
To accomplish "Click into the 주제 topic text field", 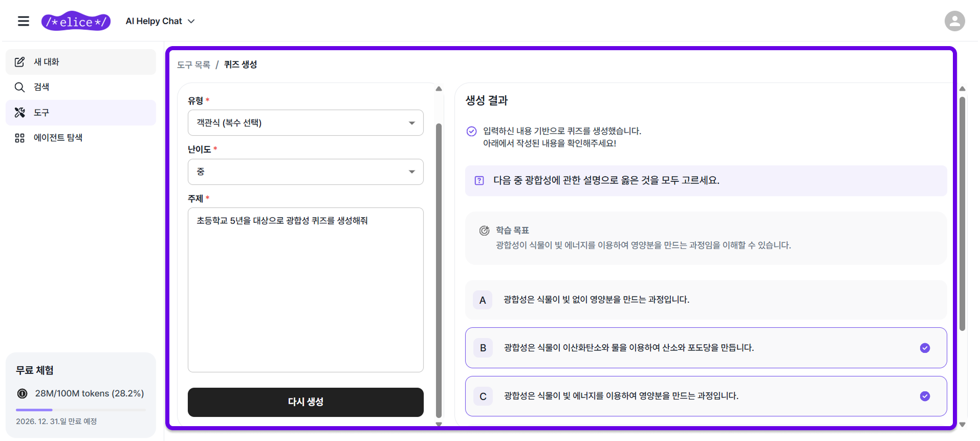I will pos(305,289).
